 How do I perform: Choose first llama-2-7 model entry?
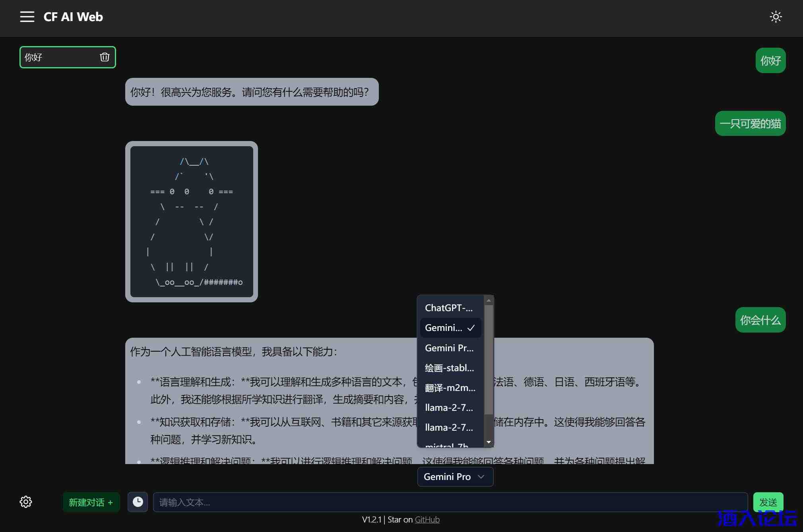pyautogui.click(x=449, y=408)
